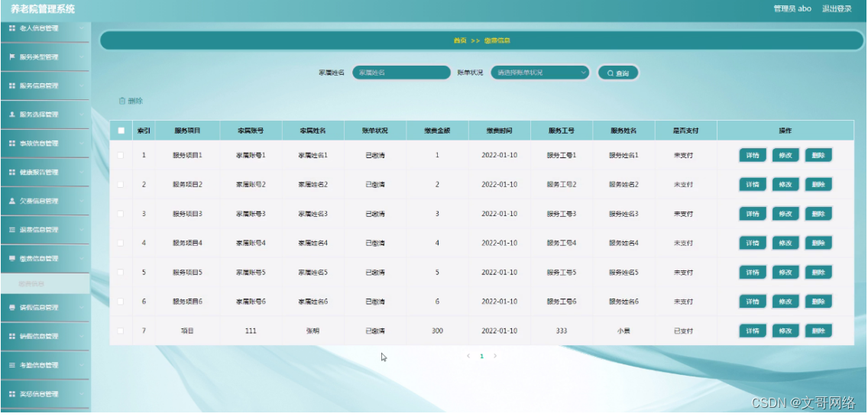This screenshot has width=868, height=417.
Task: Click the grid icon beside 事故信息管理
Action: tap(12, 144)
